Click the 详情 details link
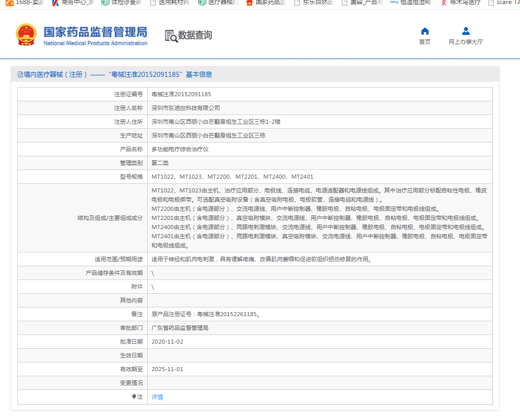 point(157,397)
